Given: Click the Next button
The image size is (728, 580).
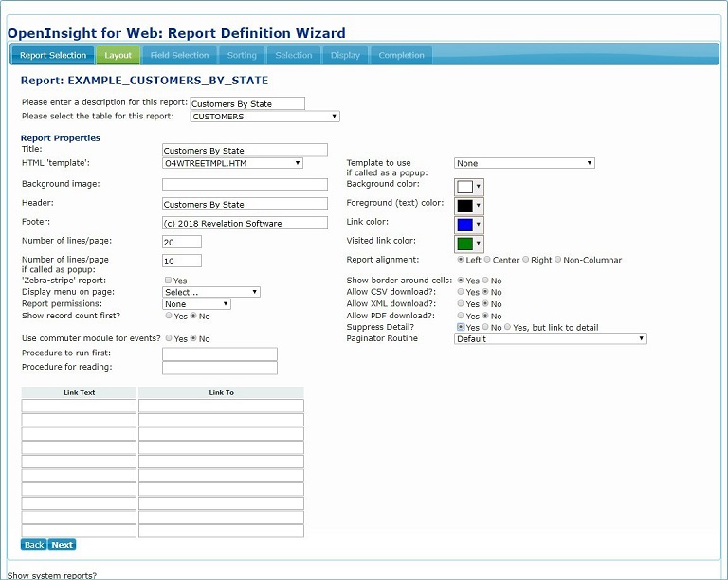Looking at the screenshot, I should pos(63,545).
